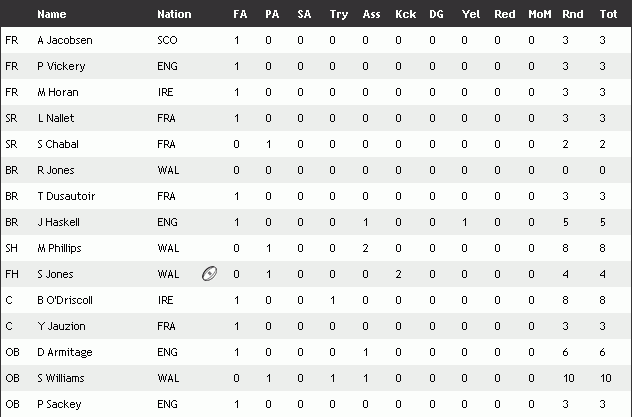Viewport: 632px width, 417px height.
Task: Click the Try column header
Action: pos(338,15)
